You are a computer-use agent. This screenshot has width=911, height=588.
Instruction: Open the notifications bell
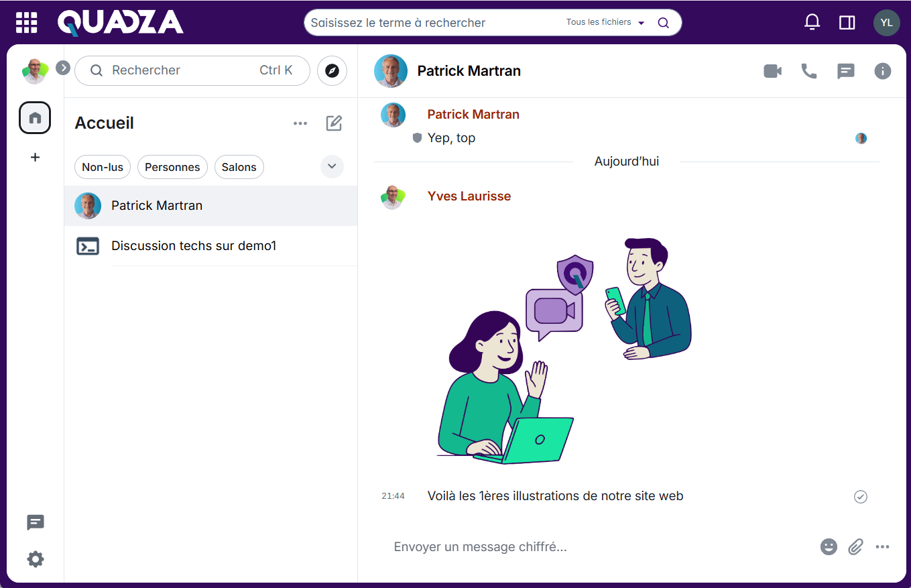812,23
